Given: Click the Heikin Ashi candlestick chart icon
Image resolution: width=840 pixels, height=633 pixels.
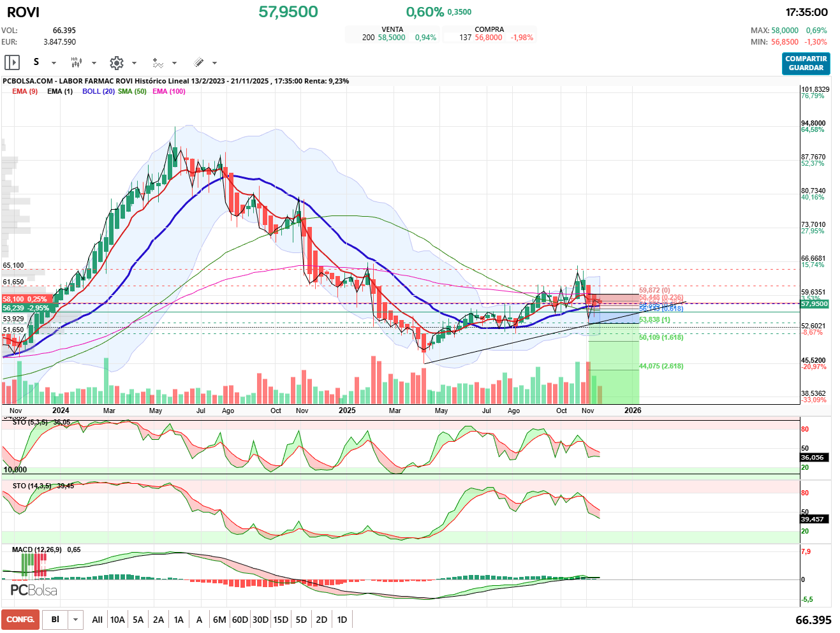Looking at the screenshot, I should point(76,62).
